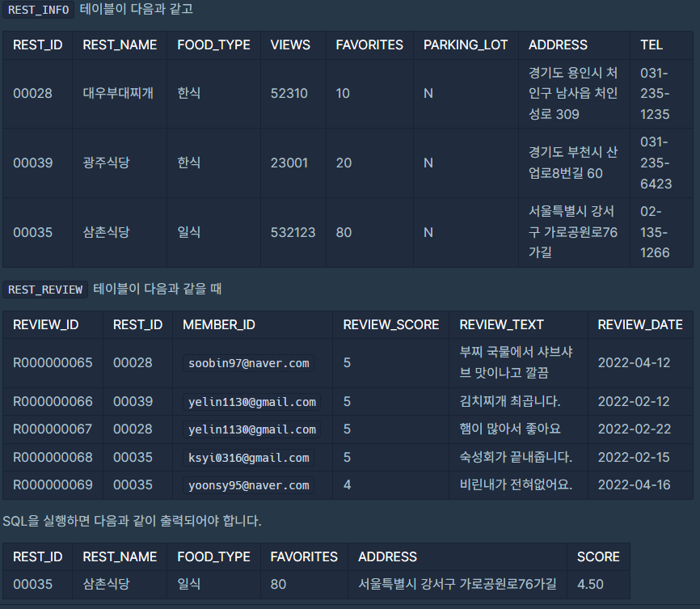Select the REVIEW_ID column header
This screenshot has height=609, width=700.
pos(46,324)
